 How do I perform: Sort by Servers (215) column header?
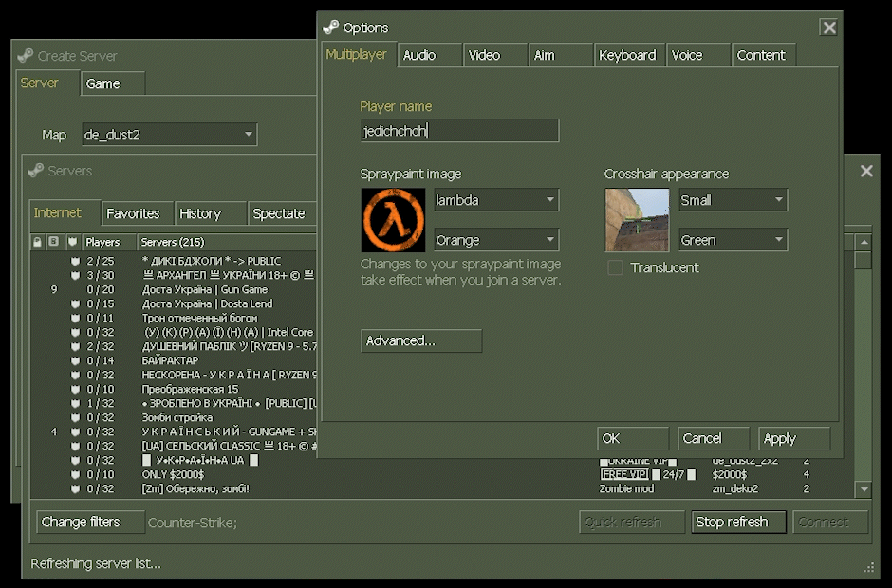pyautogui.click(x=227, y=242)
